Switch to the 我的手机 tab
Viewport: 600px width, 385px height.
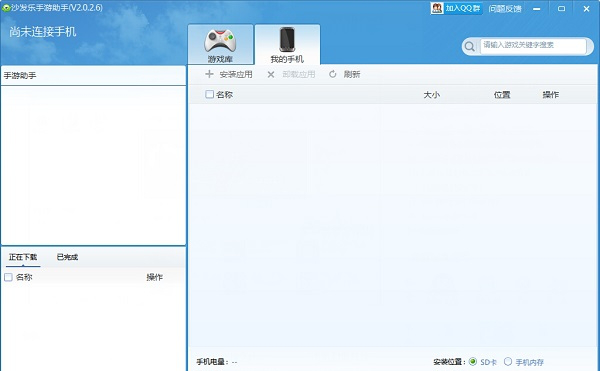tap(287, 44)
